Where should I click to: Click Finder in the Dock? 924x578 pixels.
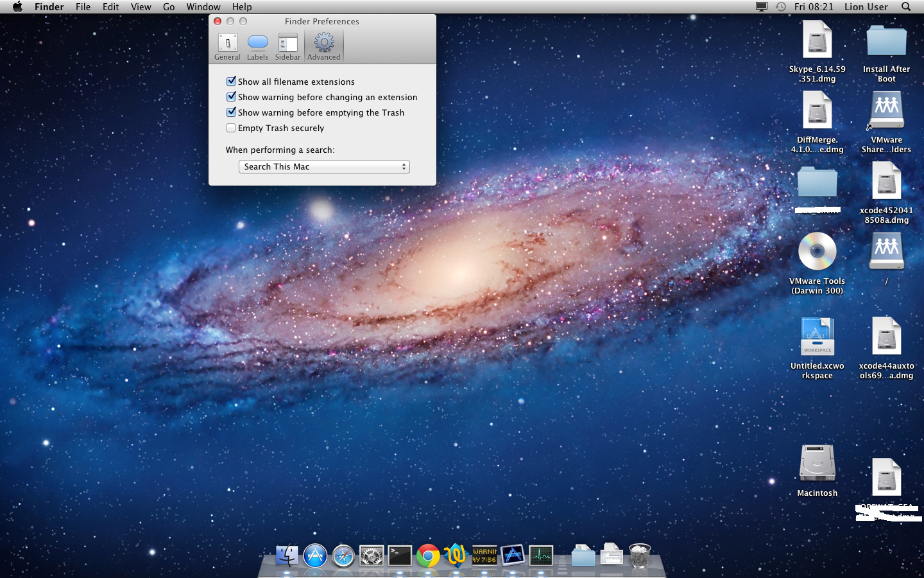(x=287, y=556)
